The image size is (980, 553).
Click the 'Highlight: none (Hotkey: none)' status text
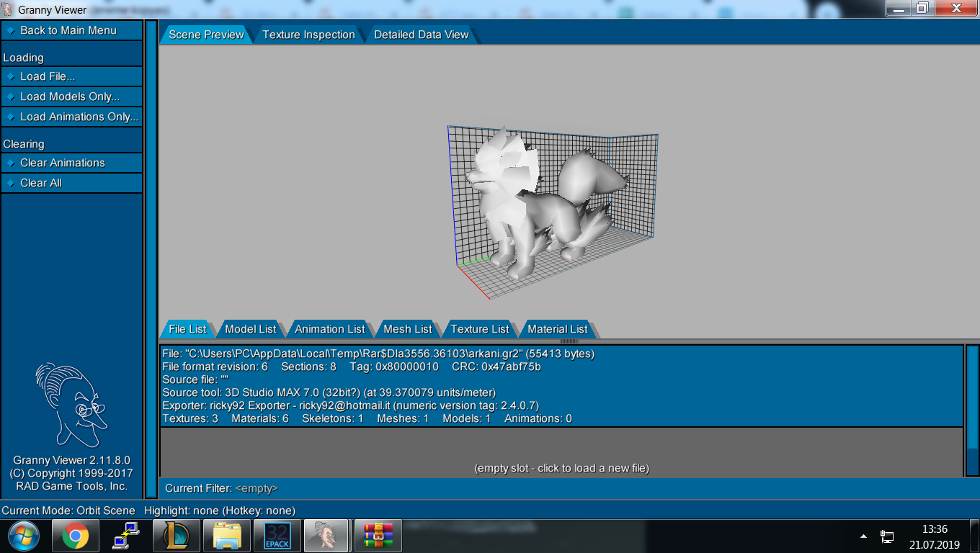(x=220, y=511)
